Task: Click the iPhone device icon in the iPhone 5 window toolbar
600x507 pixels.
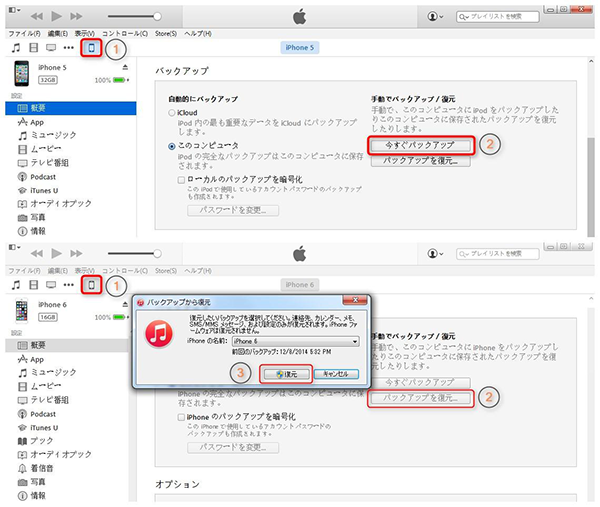Action: pyautogui.click(x=93, y=47)
